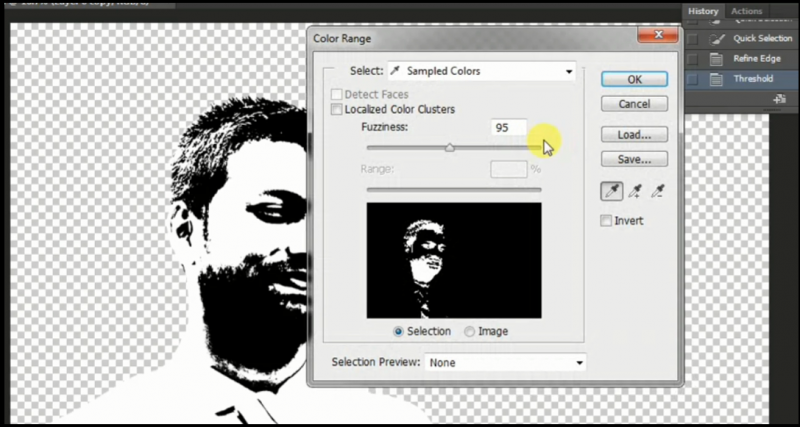Select the Add to Sample eyedropper

[635, 191]
